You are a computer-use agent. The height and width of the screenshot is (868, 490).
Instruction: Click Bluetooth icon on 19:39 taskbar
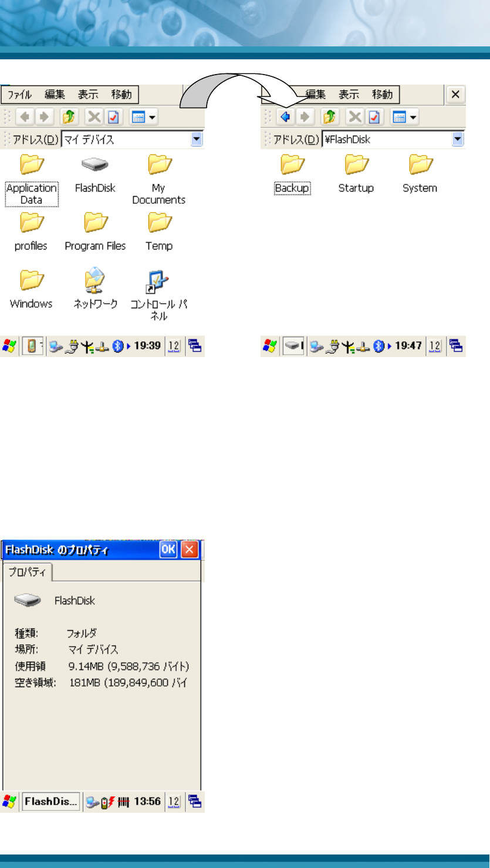coord(117,346)
